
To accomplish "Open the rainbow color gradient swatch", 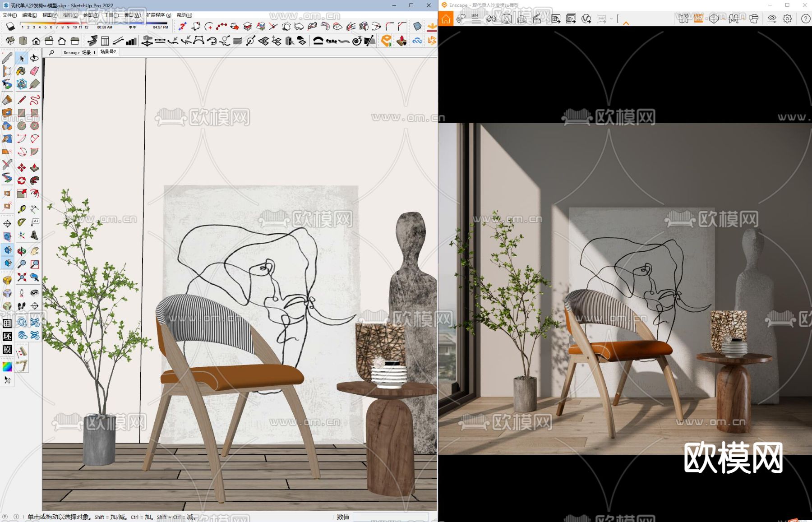I will [7, 366].
